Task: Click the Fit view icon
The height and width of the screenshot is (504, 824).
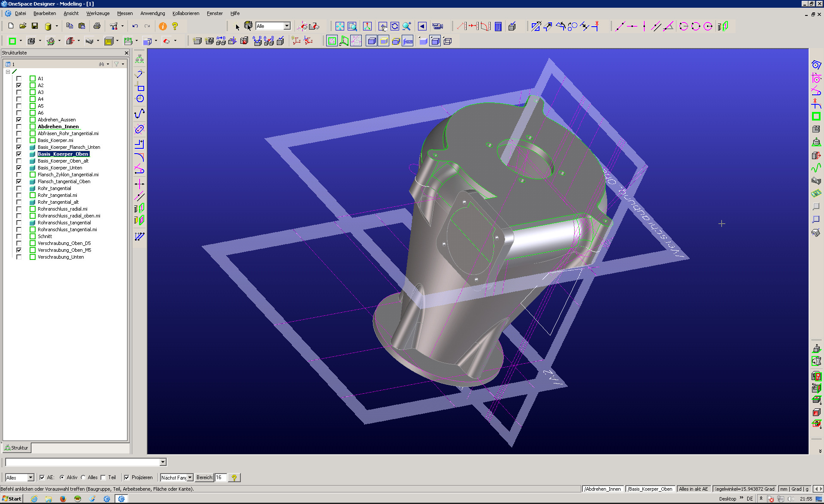Action: tap(339, 26)
